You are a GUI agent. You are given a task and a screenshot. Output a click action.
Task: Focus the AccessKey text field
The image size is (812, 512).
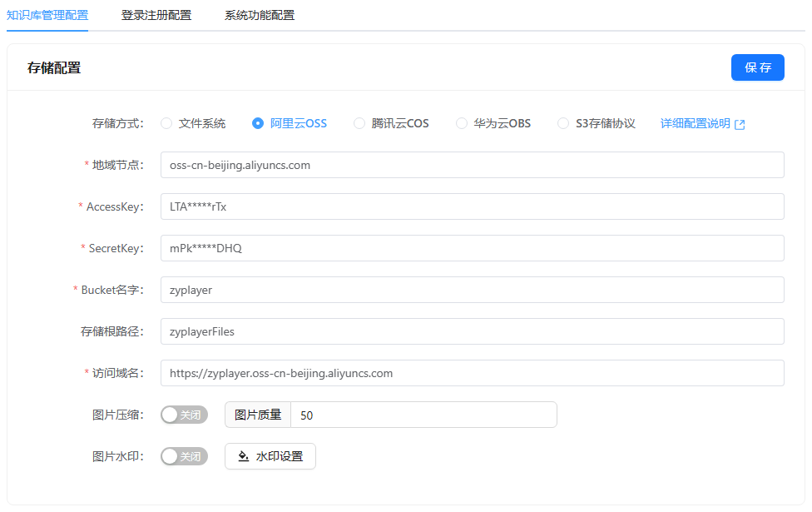click(472, 206)
